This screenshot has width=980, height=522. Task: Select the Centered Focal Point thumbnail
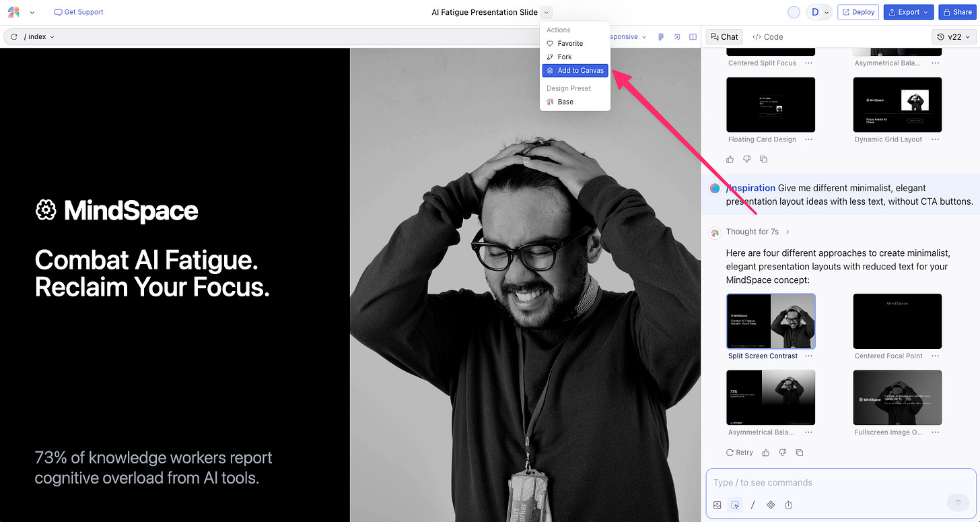pyautogui.click(x=897, y=321)
